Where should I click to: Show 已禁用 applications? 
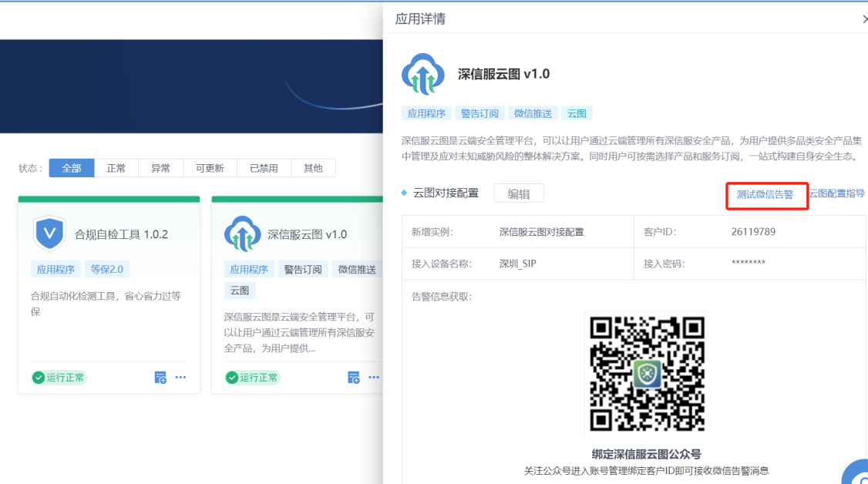[264, 168]
